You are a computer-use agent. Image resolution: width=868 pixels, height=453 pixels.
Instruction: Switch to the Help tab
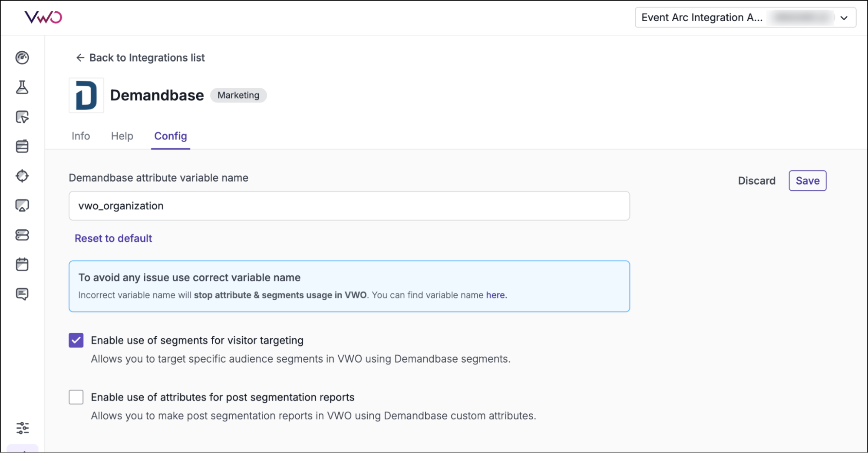122,136
